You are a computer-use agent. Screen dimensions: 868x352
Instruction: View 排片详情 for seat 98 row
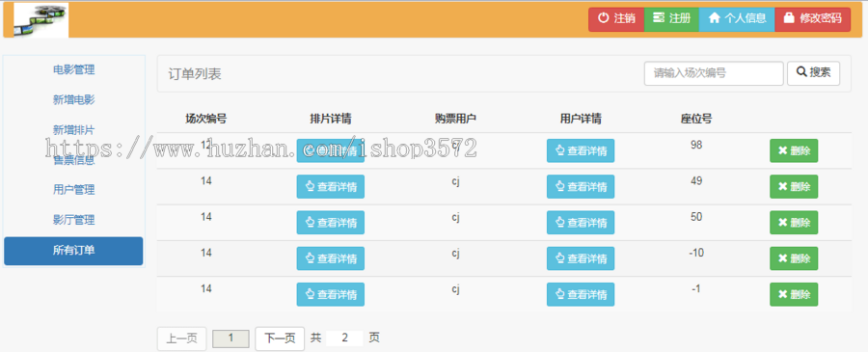(x=331, y=150)
